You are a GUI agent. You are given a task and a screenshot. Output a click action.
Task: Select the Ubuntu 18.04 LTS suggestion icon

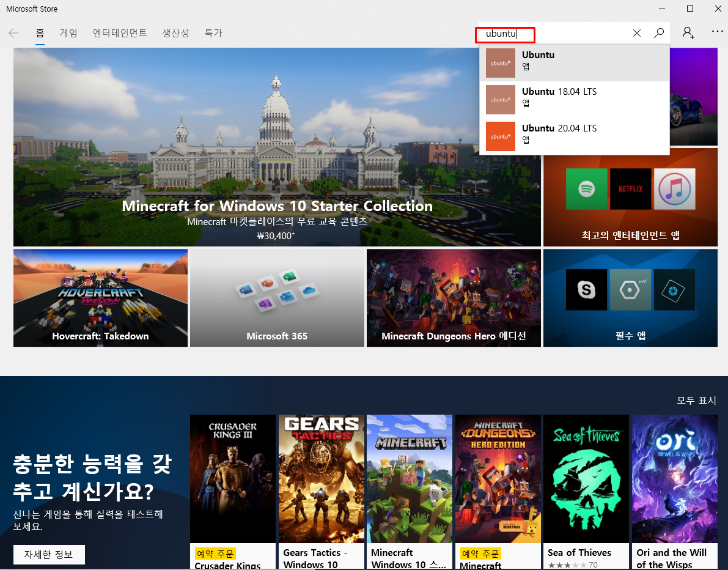click(501, 100)
